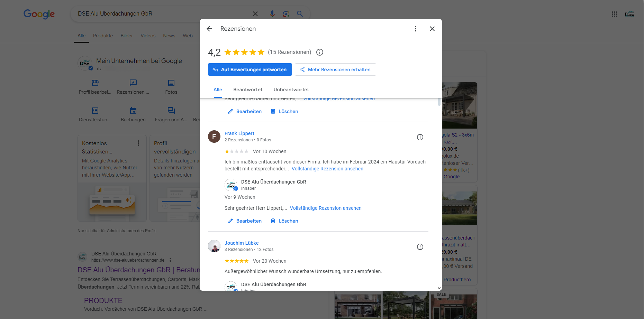Open options menu on Kostenlos Statistiken card
Screen dimensions: 644x319
coord(138,143)
